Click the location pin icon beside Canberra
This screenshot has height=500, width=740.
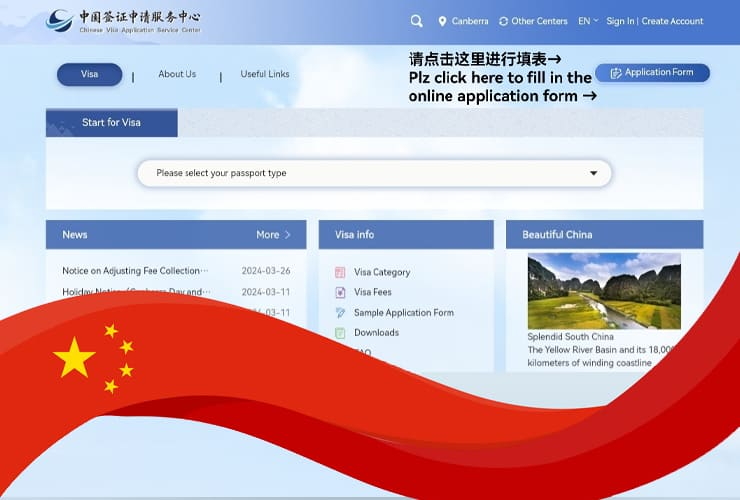(442, 21)
